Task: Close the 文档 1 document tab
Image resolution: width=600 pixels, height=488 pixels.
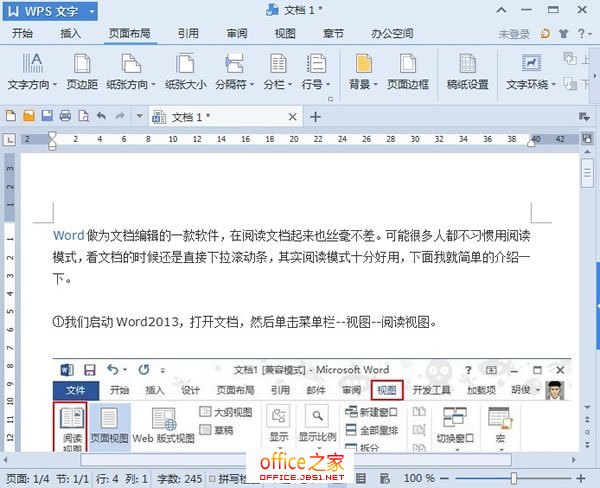Action: (x=292, y=117)
